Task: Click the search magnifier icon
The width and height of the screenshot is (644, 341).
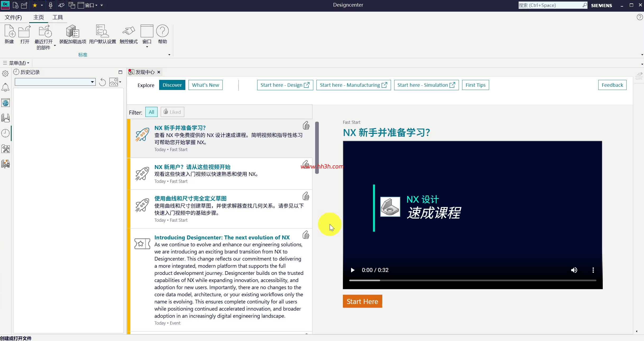Action: (x=585, y=5)
